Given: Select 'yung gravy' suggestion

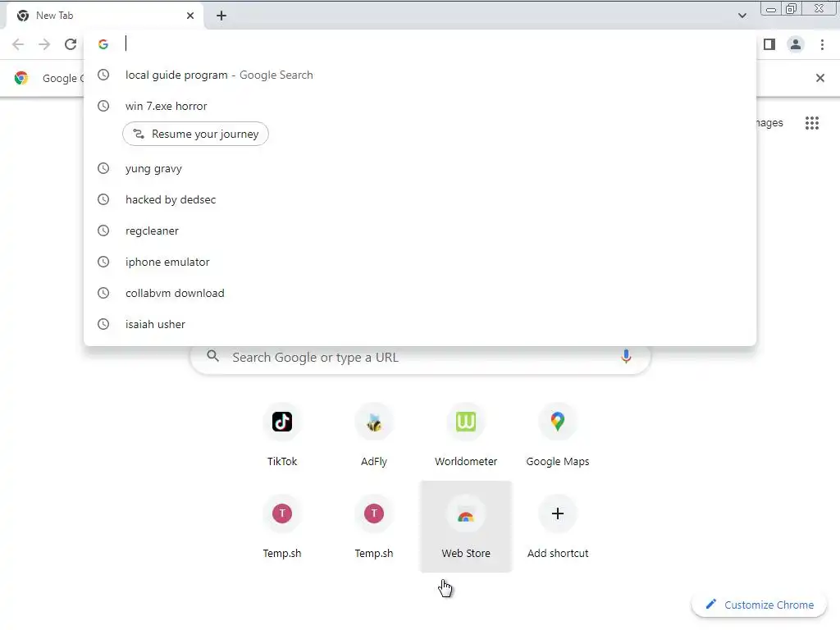Looking at the screenshot, I should 420,169.
